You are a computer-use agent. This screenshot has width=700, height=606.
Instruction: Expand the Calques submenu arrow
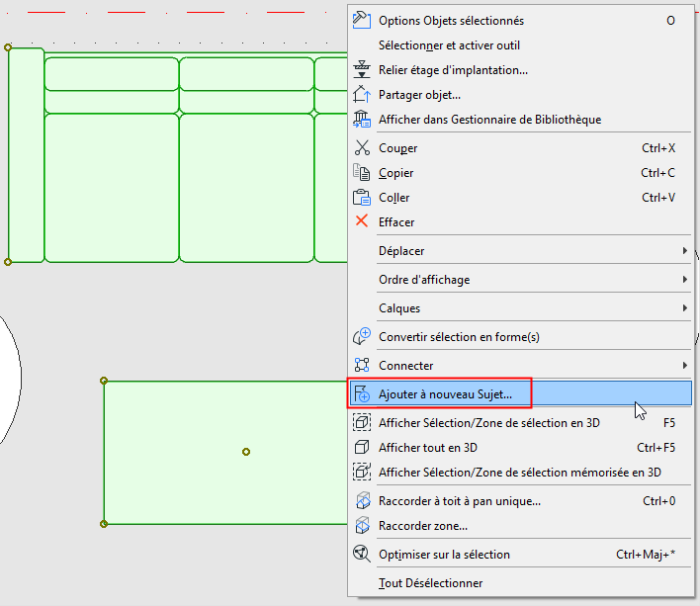(685, 307)
